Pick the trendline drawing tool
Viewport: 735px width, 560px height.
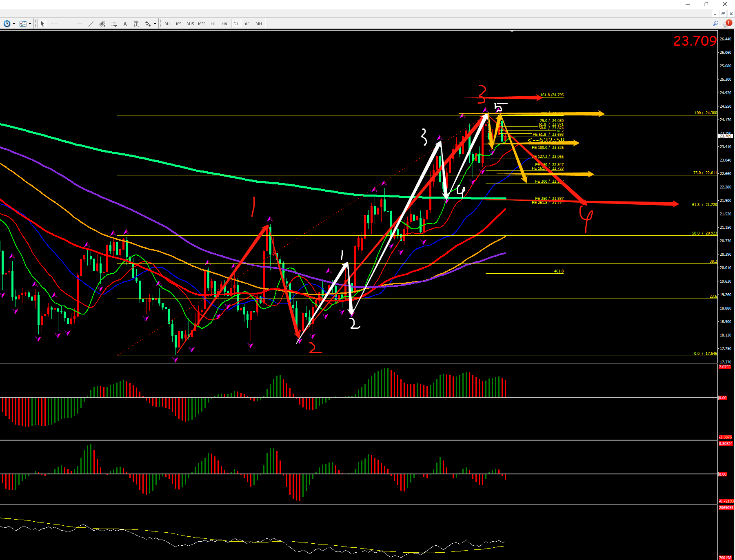[91, 24]
